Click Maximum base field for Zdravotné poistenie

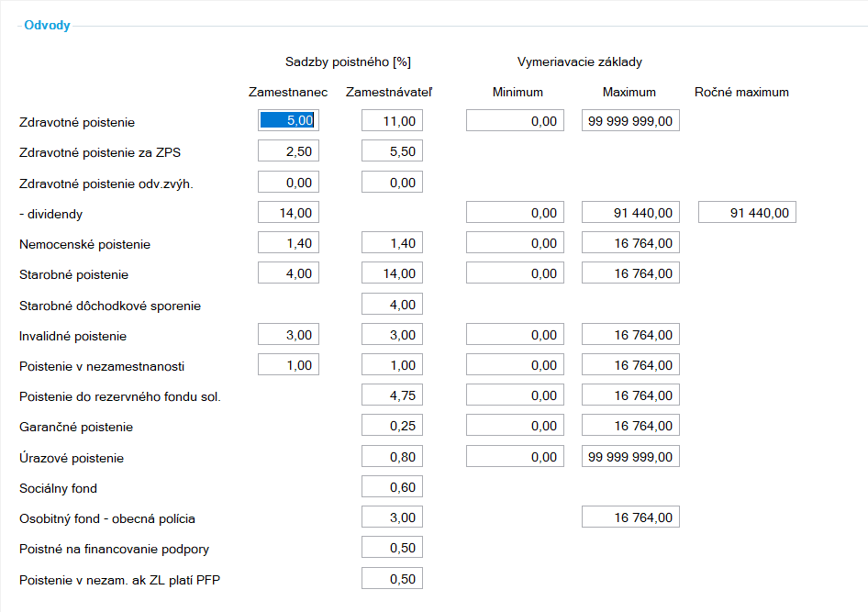coord(630,120)
